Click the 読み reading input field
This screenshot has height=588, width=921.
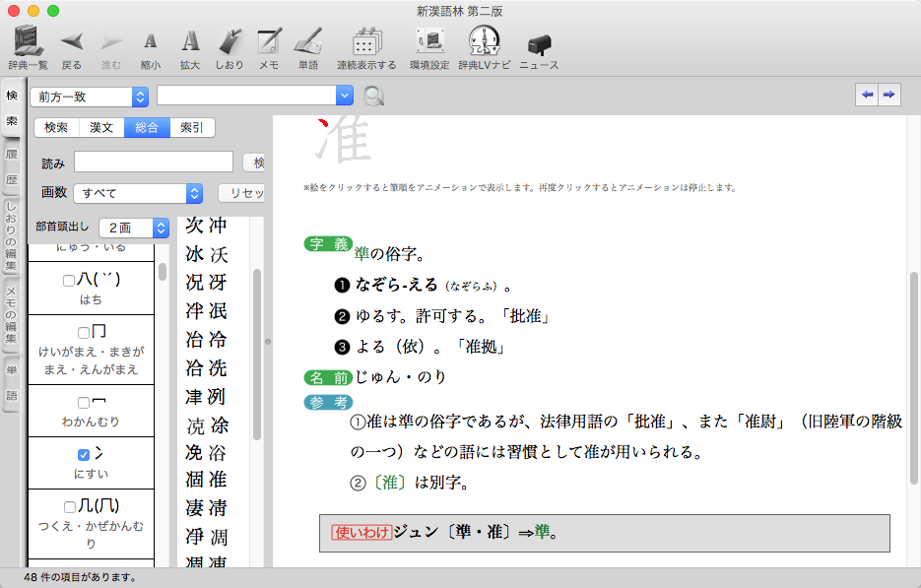tap(153, 163)
